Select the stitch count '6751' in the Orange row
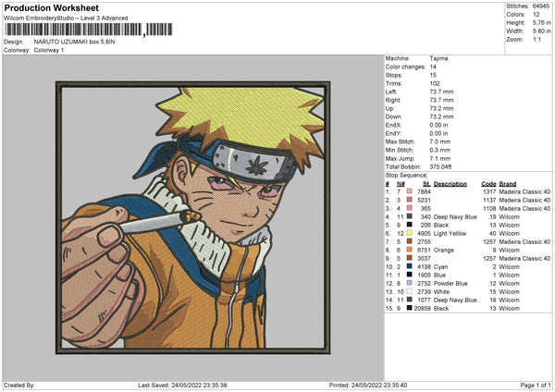 [424, 250]
